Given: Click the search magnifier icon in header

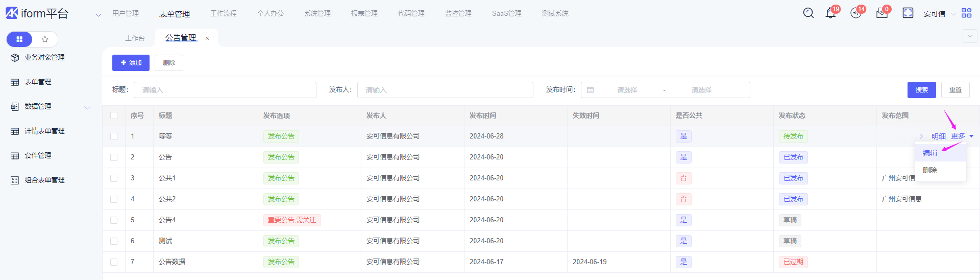Looking at the screenshot, I should click(808, 13).
